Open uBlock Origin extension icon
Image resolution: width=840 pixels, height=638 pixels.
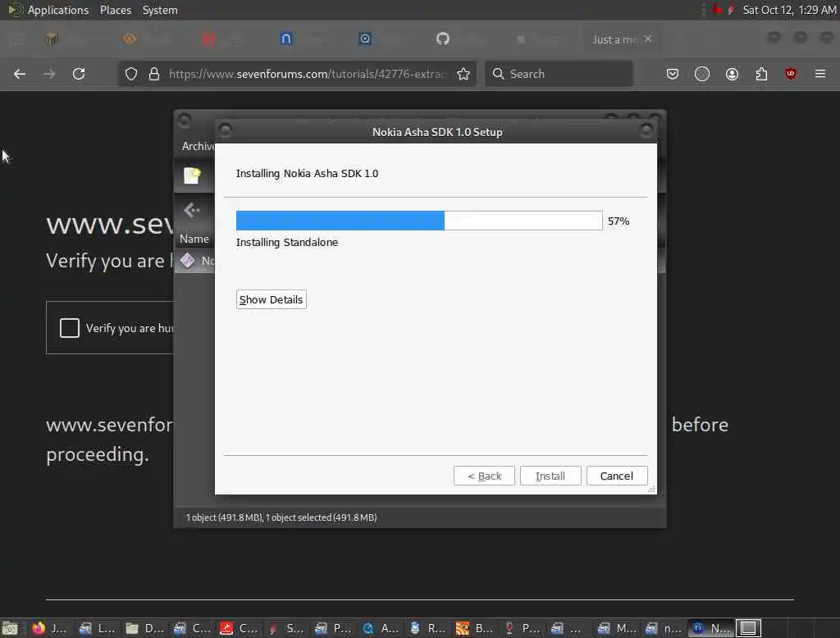coord(791,73)
